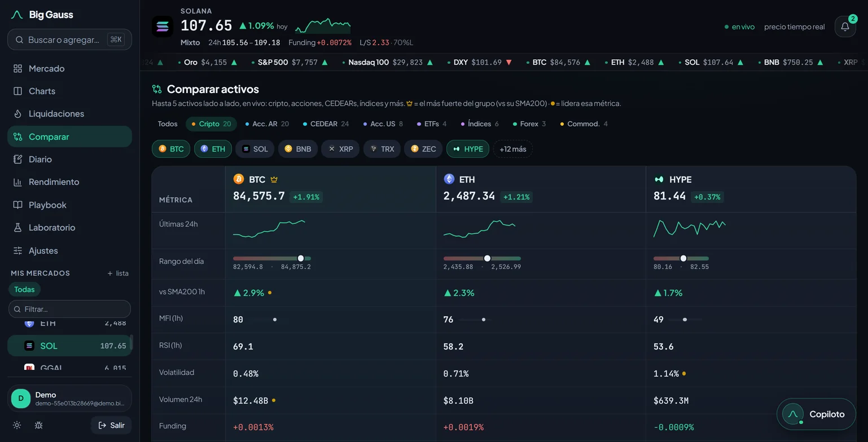The width and height of the screenshot is (868, 442).
Task: Go to Rendimiento in the sidebar
Action: (x=69, y=182)
